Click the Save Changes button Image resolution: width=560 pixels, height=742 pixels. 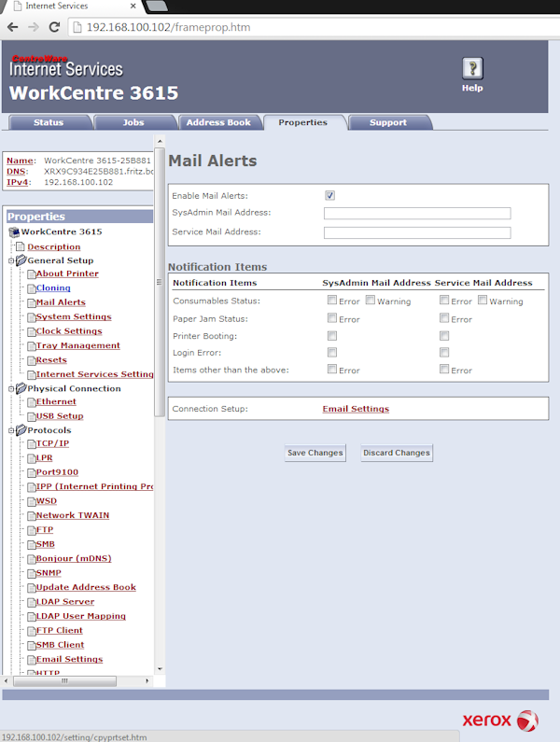[315, 453]
